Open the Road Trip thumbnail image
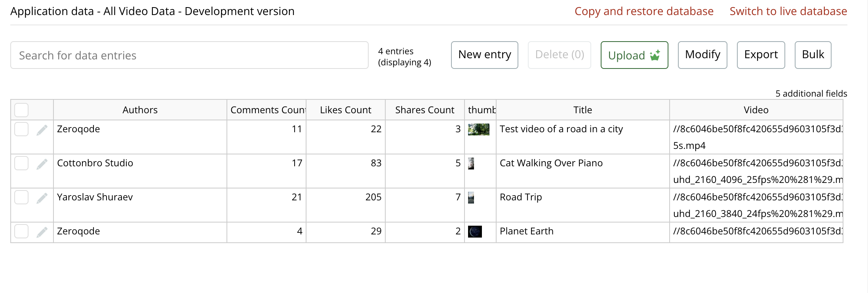Viewport: 868px width, 293px height. pyautogui.click(x=471, y=198)
